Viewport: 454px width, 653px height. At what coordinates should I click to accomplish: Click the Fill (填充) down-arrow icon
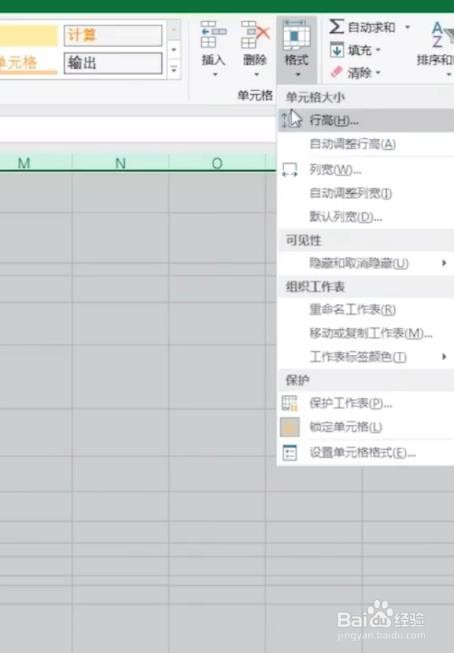(x=337, y=50)
